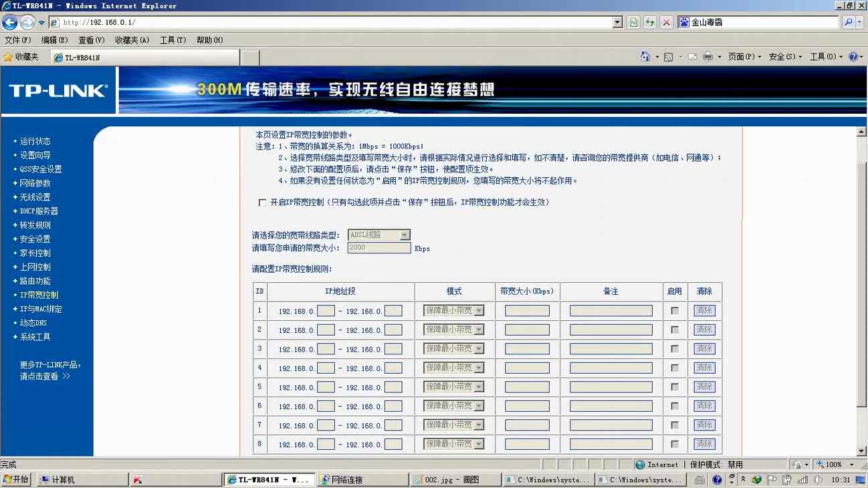The height and width of the screenshot is (488, 868).
Task: Click the page vertical scrollbar down arrow
Action: [862, 451]
